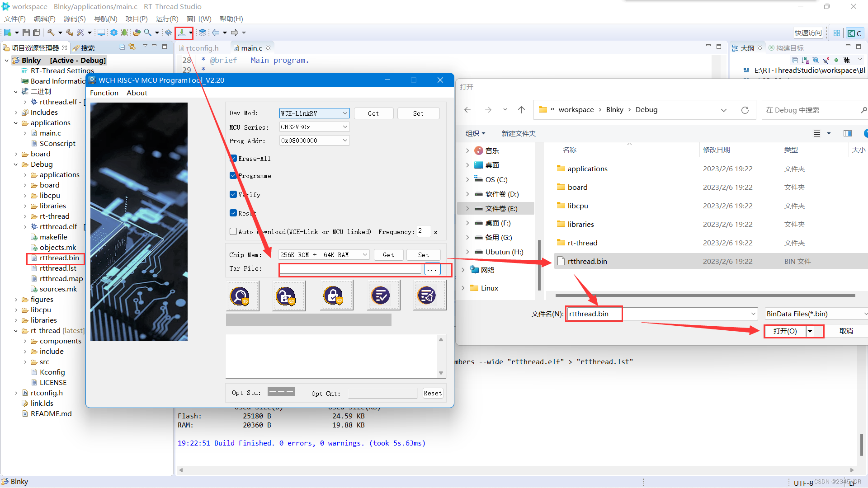This screenshot has width=868, height=488.
Task: Click the file list horizontal scrollbar
Action: click(705, 296)
